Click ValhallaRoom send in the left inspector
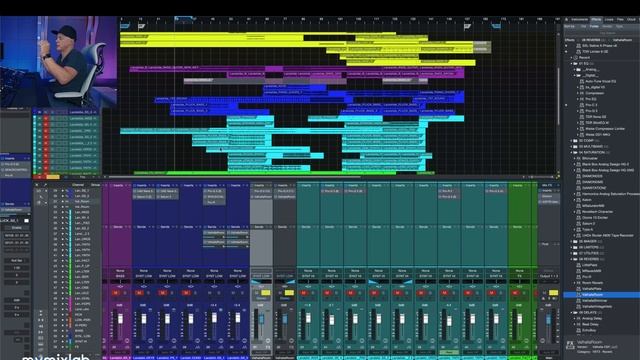The height and width of the screenshot is (360, 640). pyautogui.click(x=15, y=210)
